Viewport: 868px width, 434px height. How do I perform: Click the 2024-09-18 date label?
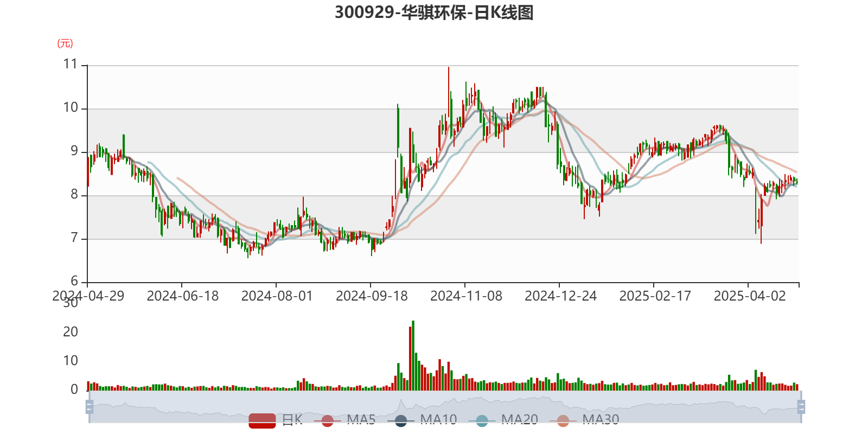point(372,296)
